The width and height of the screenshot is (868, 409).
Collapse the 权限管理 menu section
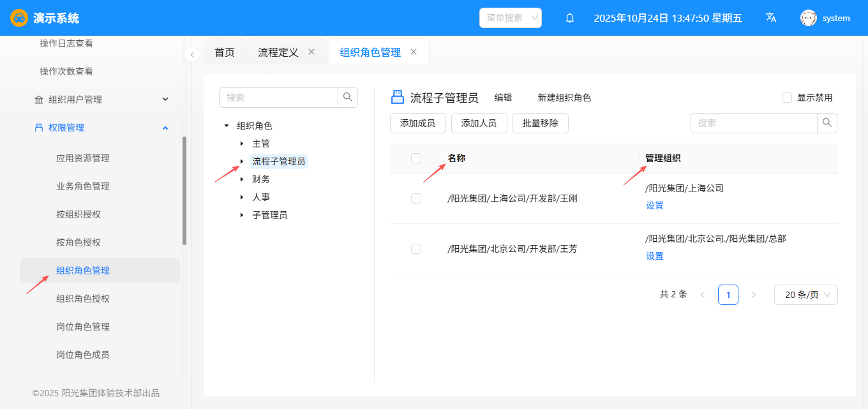pyautogui.click(x=165, y=128)
